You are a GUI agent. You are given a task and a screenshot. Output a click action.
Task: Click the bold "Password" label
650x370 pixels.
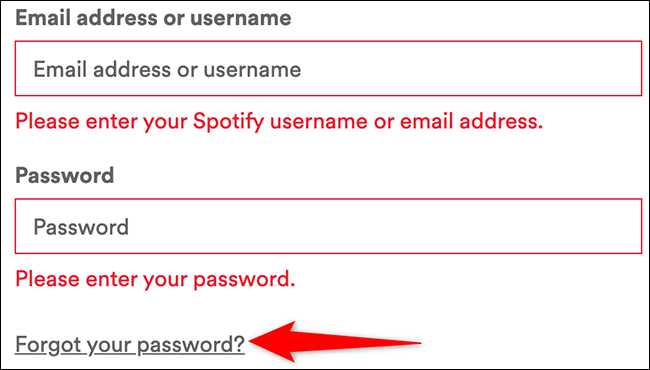(65, 175)
